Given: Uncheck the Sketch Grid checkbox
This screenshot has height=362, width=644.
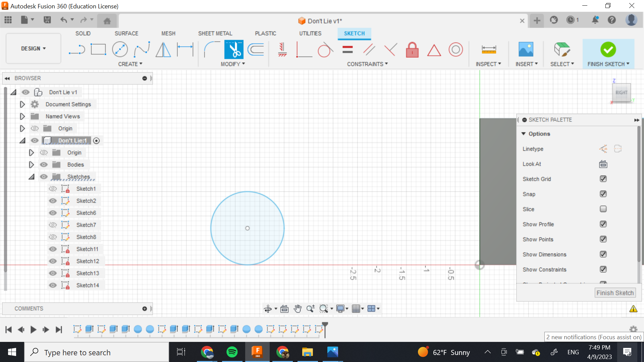Looking at the screenshot, I should [603, 179].
